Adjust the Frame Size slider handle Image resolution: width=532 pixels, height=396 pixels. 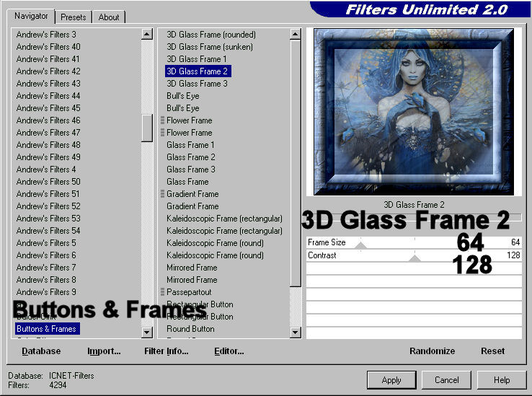point(360,245)
